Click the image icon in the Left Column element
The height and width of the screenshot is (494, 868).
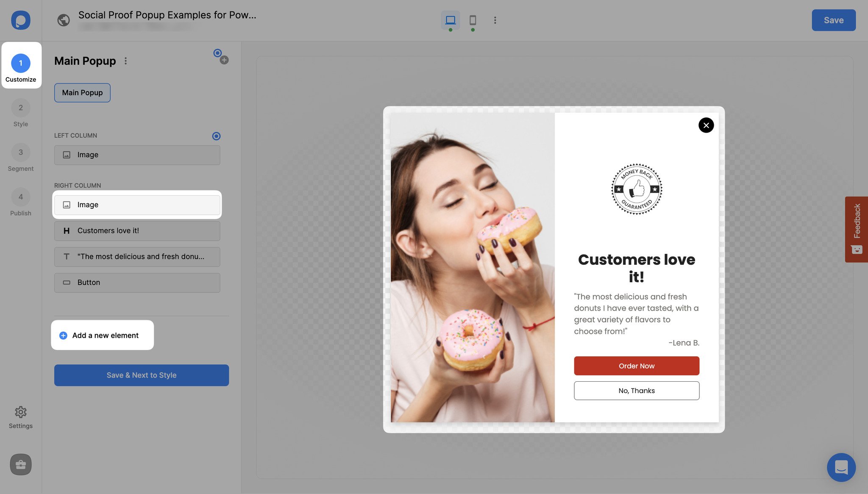click(x=67, y=155)
